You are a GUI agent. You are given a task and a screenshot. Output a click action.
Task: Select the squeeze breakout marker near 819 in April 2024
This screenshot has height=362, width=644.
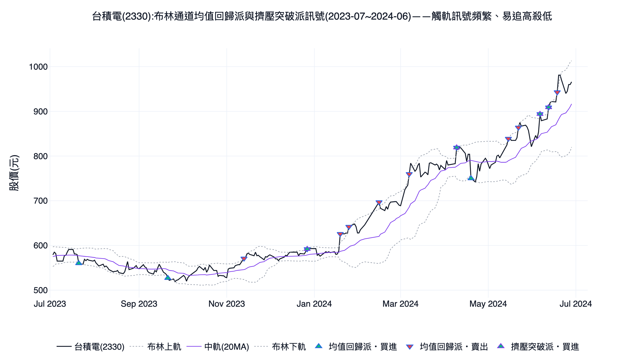[x=456, y=147]
